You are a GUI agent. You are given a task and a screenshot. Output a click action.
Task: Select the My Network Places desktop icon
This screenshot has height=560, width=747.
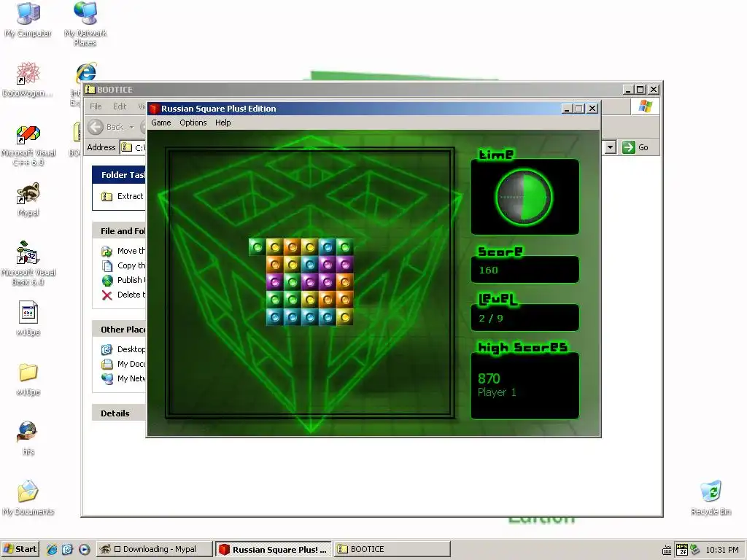[x=85, y=24]
